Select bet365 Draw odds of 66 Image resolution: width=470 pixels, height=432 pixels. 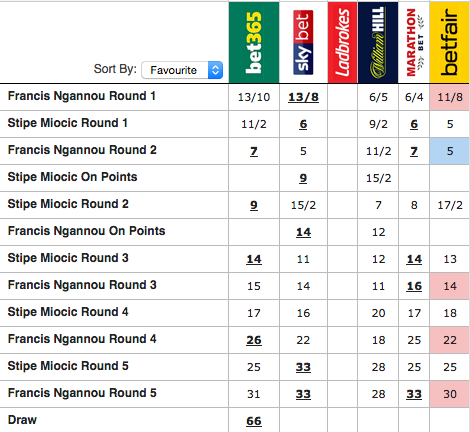tap(254, 421)
